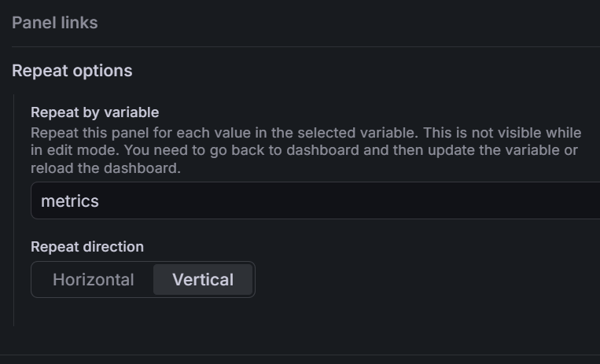Viewport: 600px width, 364px height.
Task: Toggle the Repeat options category
Action: point(72,71)
